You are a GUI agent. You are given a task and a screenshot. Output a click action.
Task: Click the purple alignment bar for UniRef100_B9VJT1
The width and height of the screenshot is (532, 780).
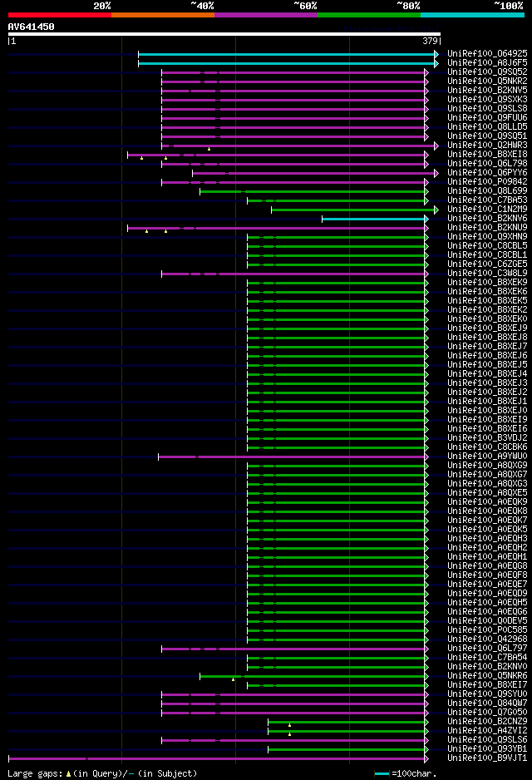tap(219, 758)
